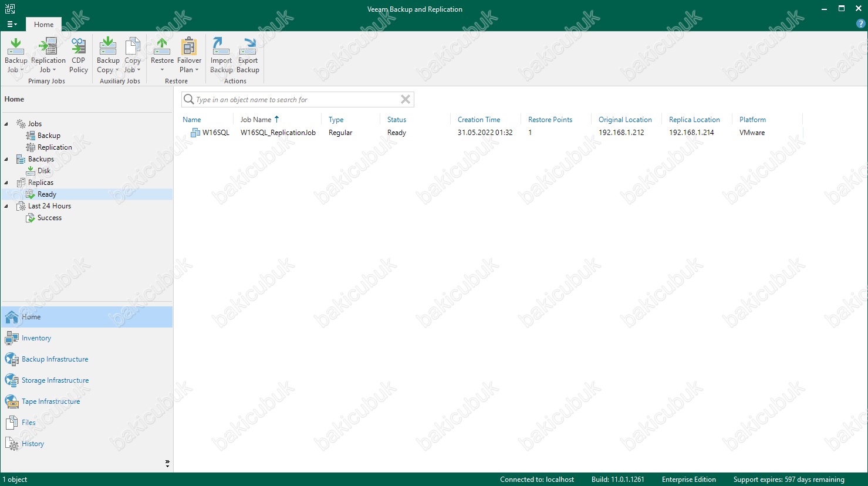868x486 pixels.
Task: Select Ready under Replicas
Action: click(47, 194)
